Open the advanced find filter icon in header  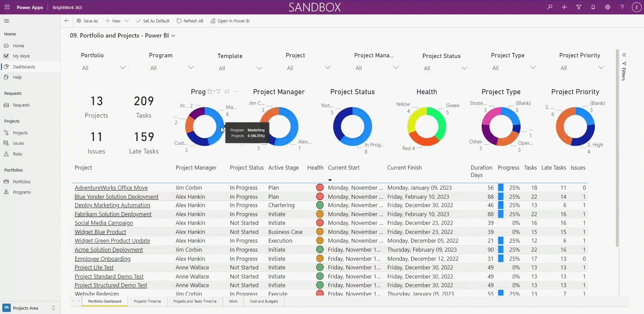tap(579, 7)
